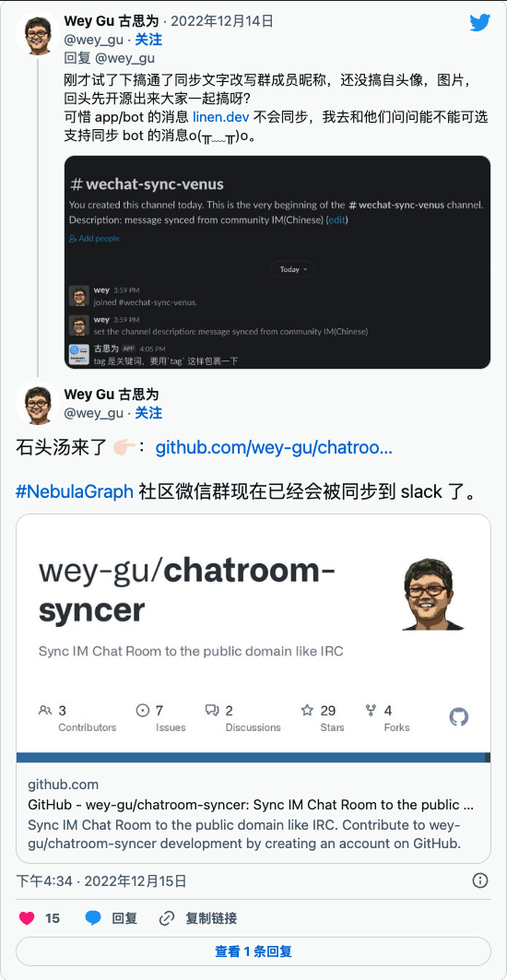Viewport: 507px width, 980px height.
Task: Like the tweet with heart icon
Action: (x=26, y=918)
